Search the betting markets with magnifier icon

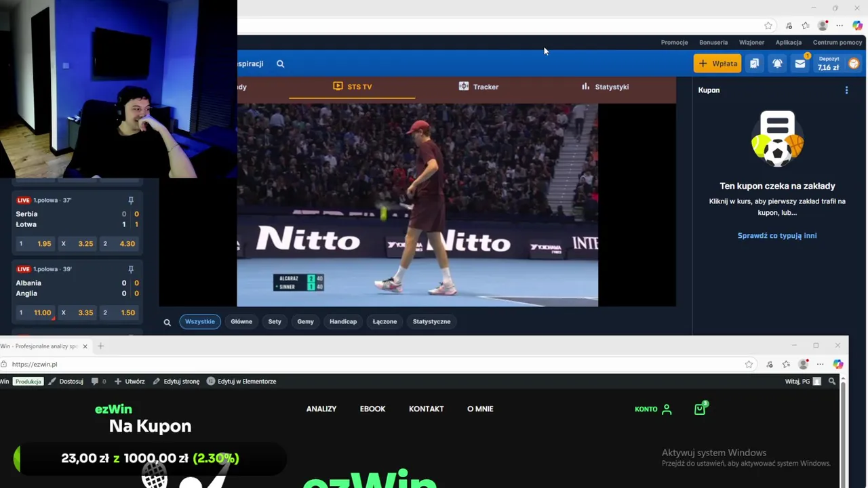[167, 323]
